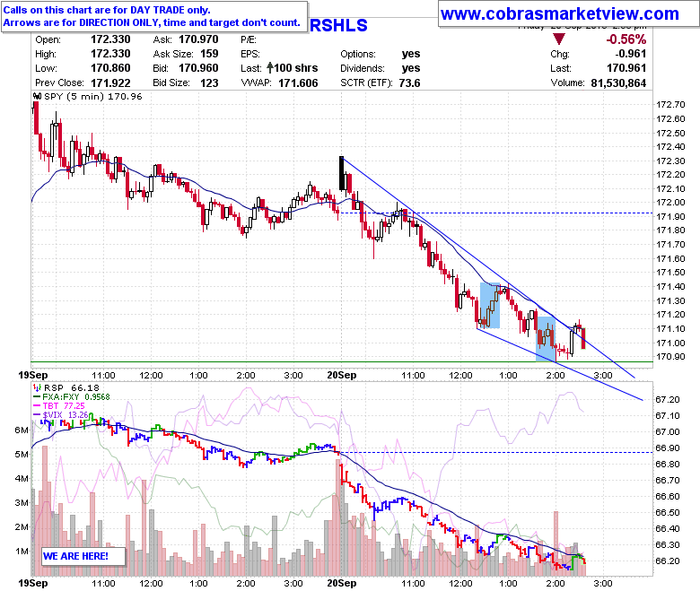Click the blue shaded box near 1:00 on SPY chart

[490, 306]
